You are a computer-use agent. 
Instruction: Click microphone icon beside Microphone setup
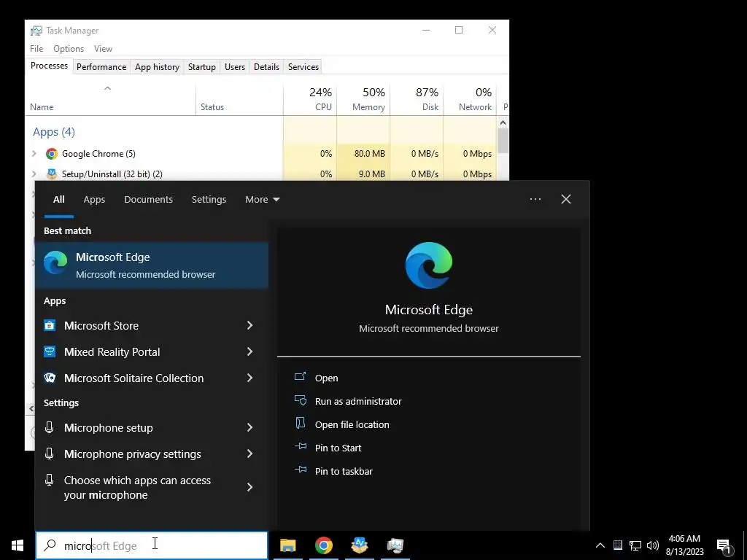[49, 427]
